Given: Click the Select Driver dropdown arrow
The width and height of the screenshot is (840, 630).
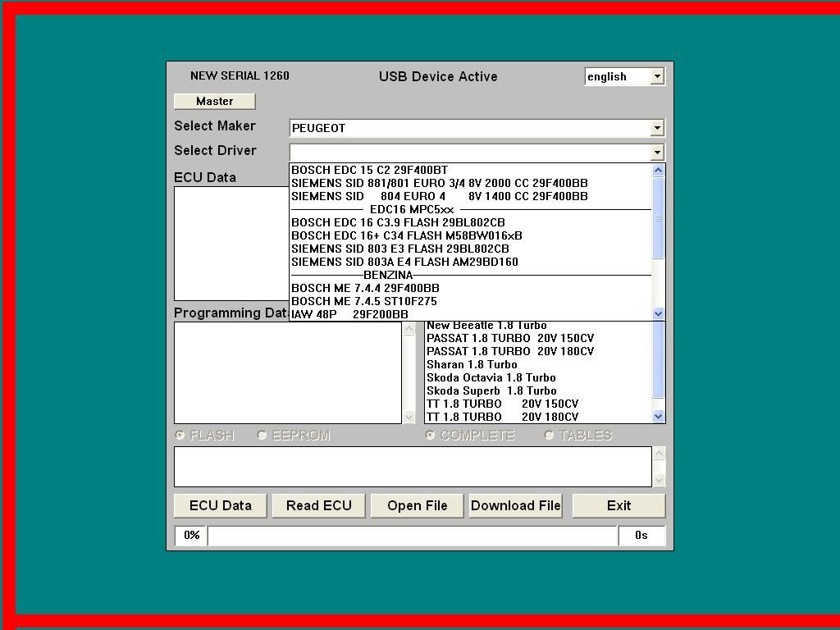Looking at the screenshot, I should tap(657, 152).
